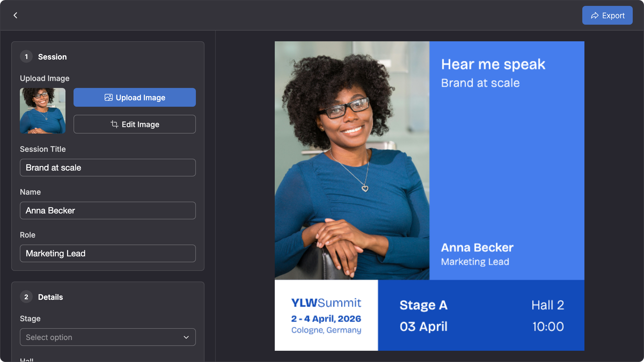Screen dimensions: 644x362
Task: Click the blue Upload Image button
Action: click(x=135, y=97)
